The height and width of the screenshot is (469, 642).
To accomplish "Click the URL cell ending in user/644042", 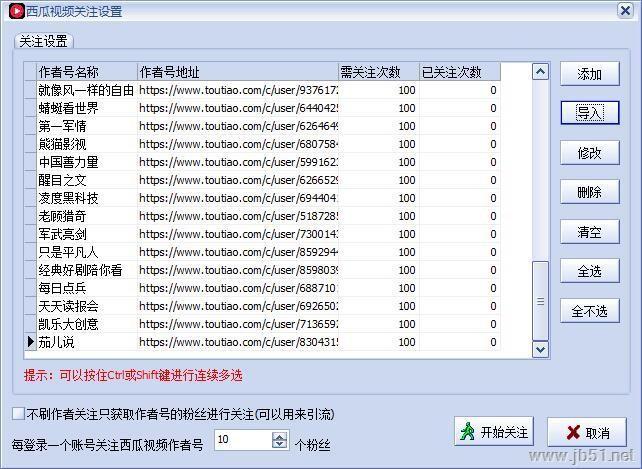I will pos(238,108).
